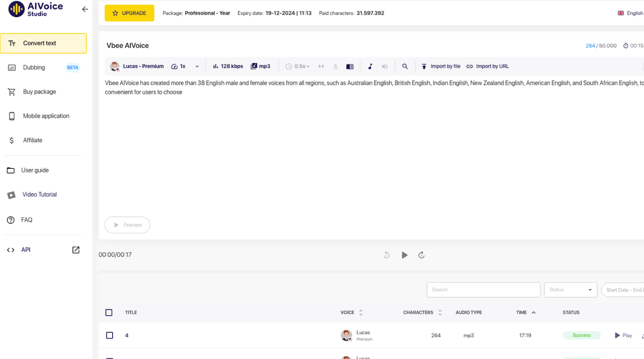Image resolution: width=644 pixels, height=359 pixels.
Task: Click the Lucas voice avatar in toolbar
Action: tap(115, 66)
